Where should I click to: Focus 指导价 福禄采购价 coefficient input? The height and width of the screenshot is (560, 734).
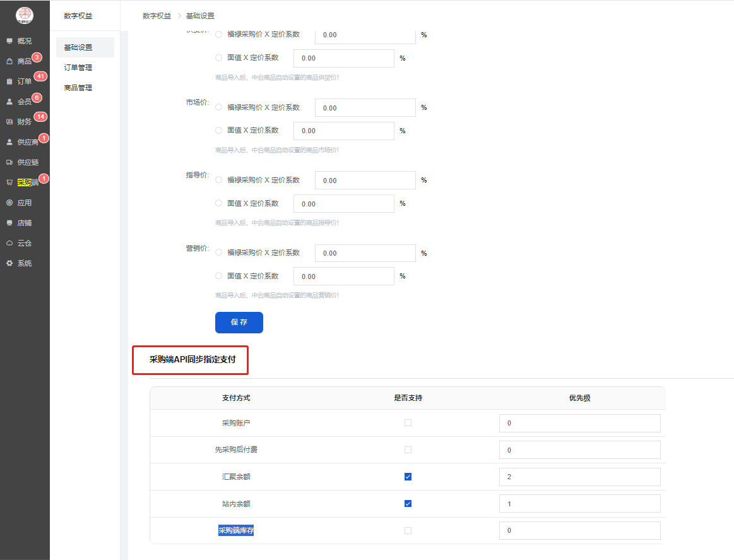point(365,181)
